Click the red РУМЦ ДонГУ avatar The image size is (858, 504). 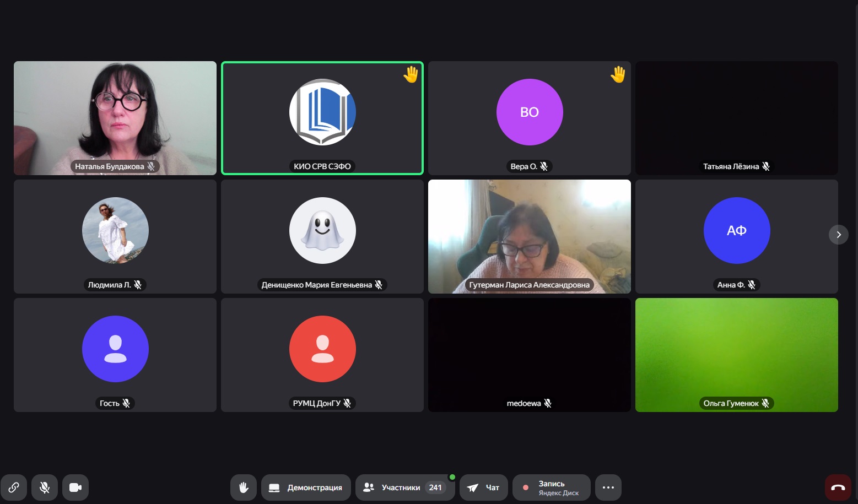coord(322,349)
